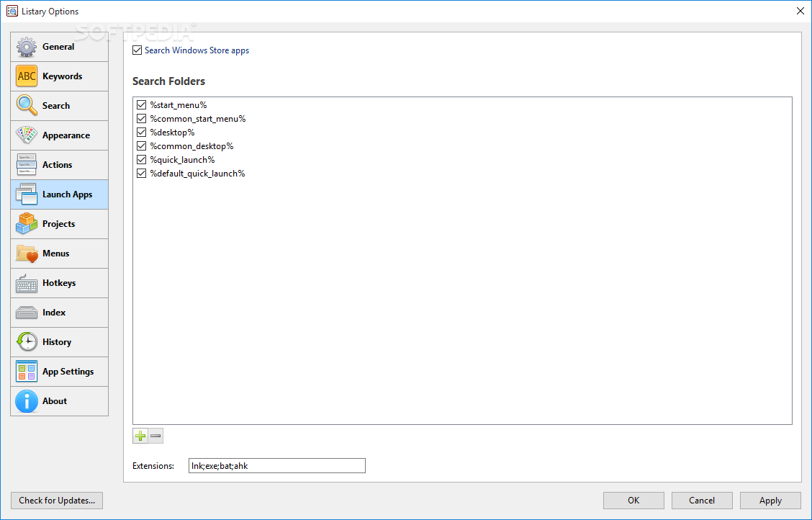Click the Extensions input field
Viewport: 812px width, 520px height.
277,465
